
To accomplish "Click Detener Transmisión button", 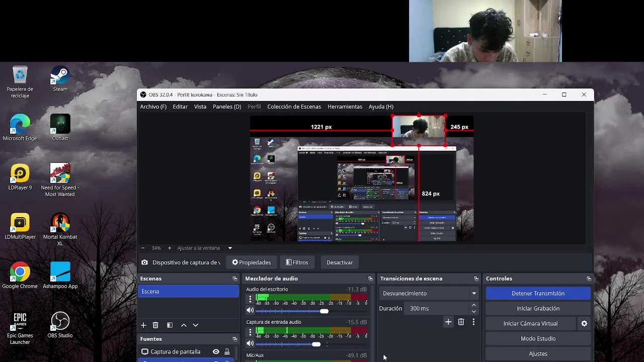I will (538, 293).
